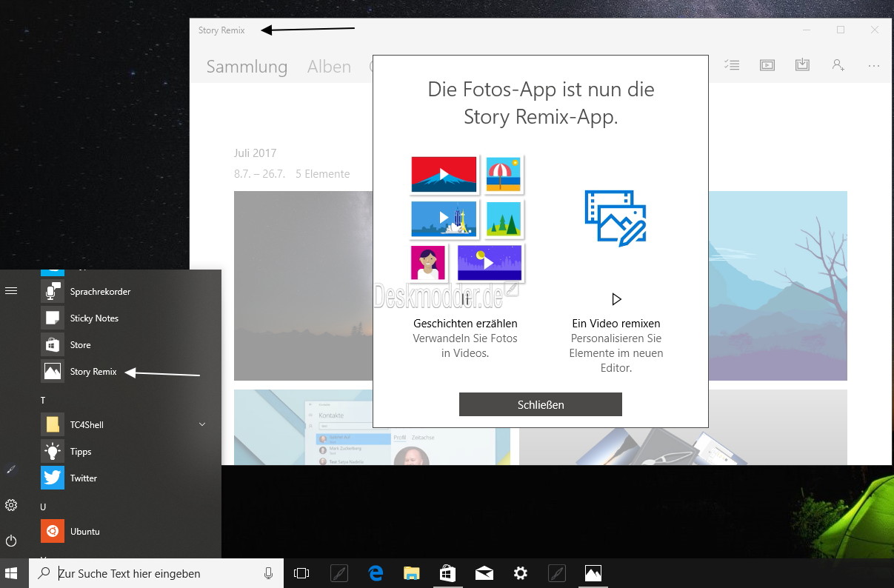This screenshot has width=894, height=588.
Task: Open the Kontakte screenshot thumbnail in the collection
Action: pyautogui.click(x=303, y=427)
